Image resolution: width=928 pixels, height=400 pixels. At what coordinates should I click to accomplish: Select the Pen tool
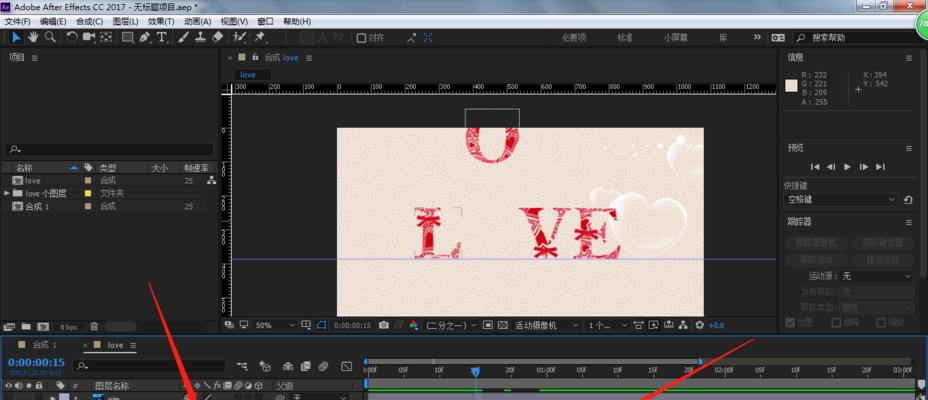point(144,37)
